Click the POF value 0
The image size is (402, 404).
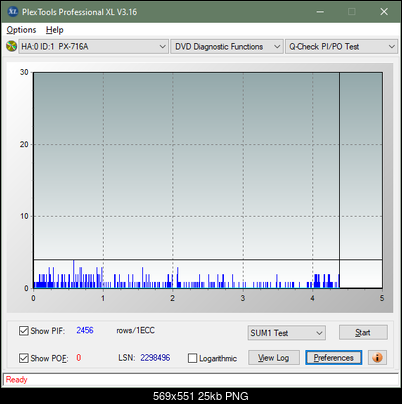click(79, 358)
